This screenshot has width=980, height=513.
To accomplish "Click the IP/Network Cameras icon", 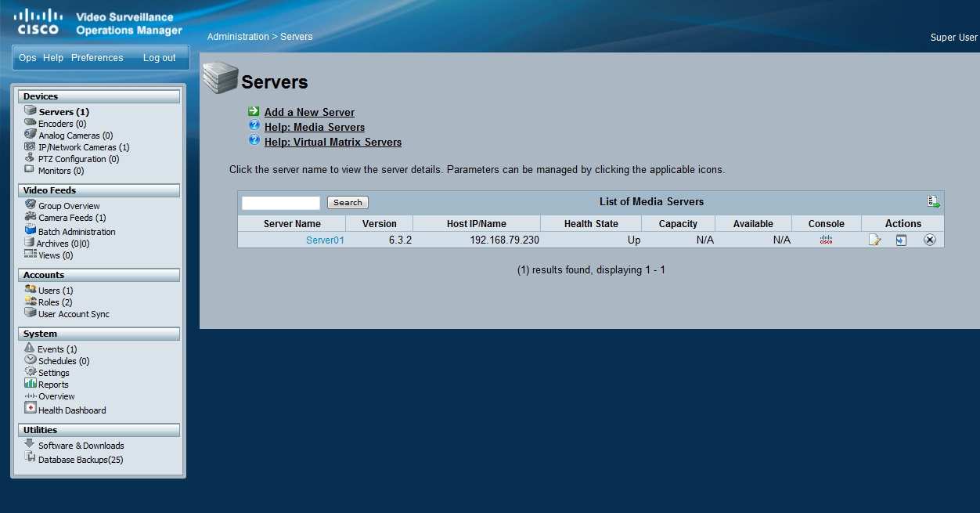I will point(31,146).
